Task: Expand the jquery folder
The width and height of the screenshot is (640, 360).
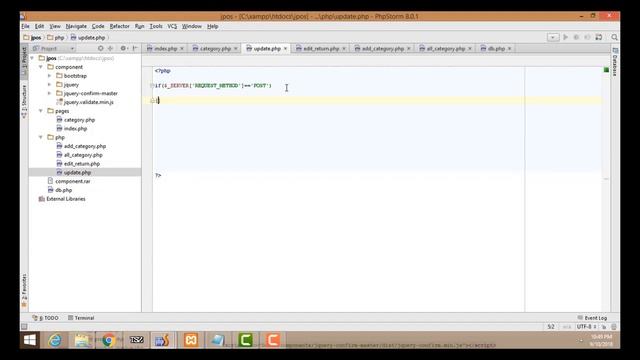Action: pos(49,84)
